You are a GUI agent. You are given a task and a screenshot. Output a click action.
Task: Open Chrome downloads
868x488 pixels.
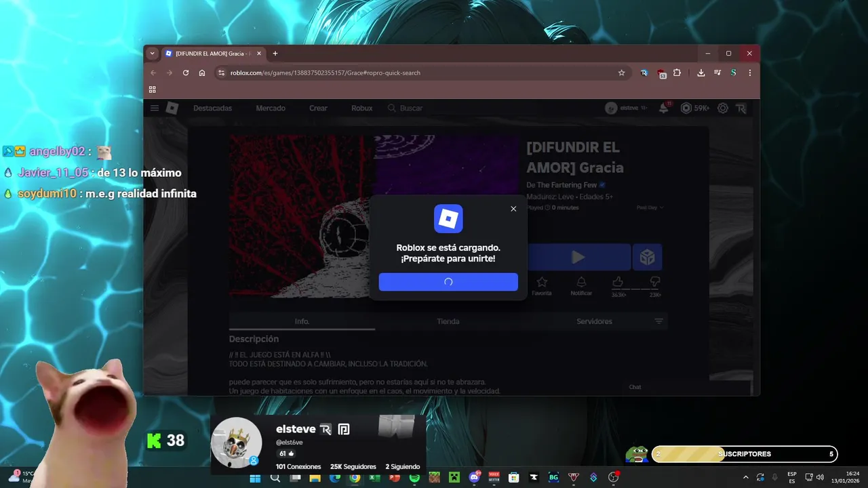701,73
